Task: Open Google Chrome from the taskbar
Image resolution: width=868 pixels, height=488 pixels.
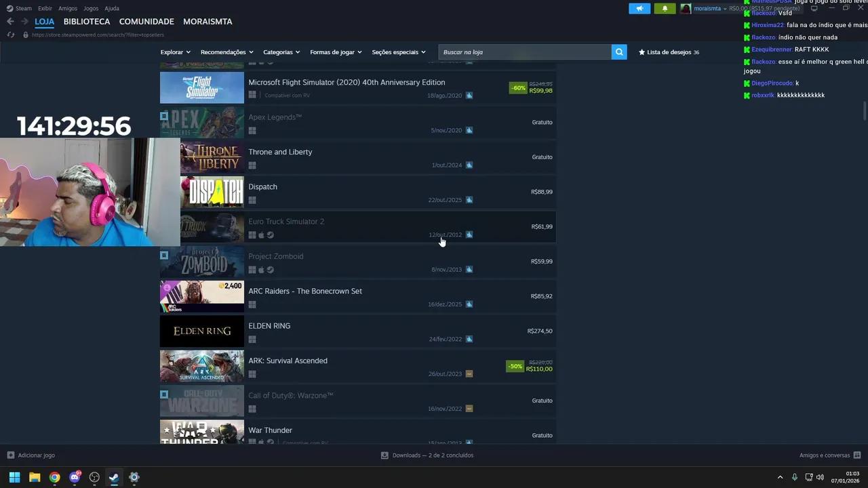Action: pyautogui.click(x=54, y=477)
